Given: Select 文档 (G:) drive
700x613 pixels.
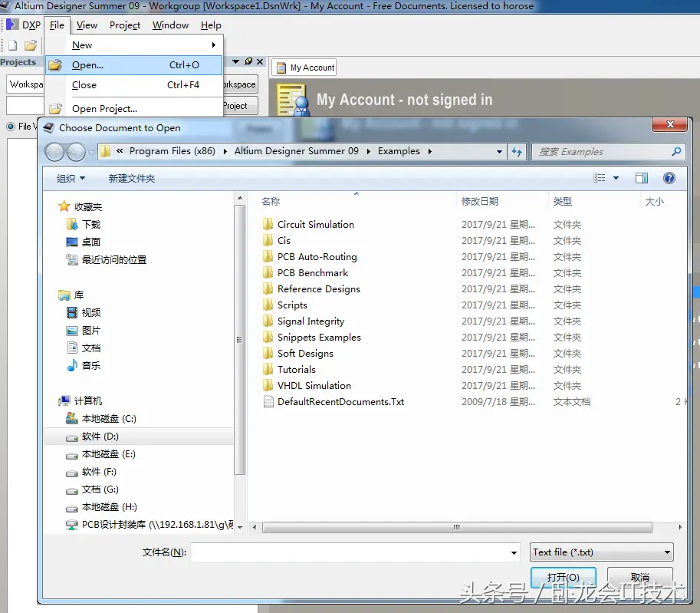Looking at the screenshot, I should coord(100,489).
